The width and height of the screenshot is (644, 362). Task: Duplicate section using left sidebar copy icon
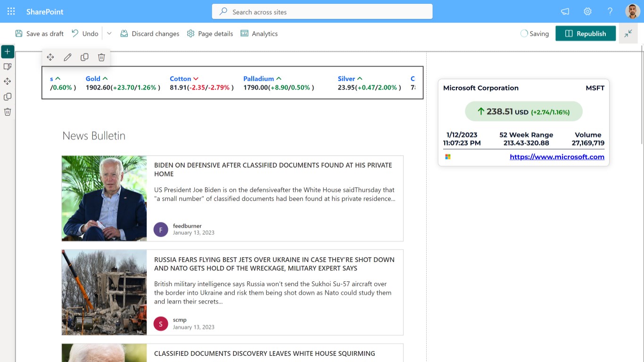(x=8, y=97)
